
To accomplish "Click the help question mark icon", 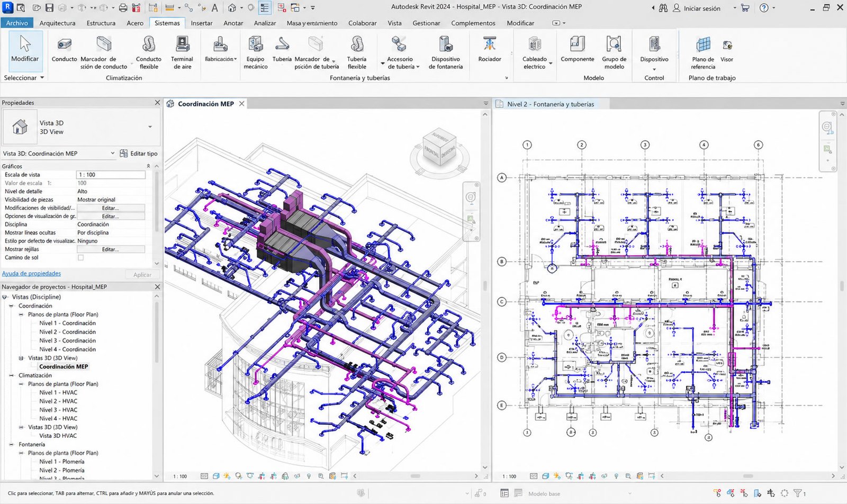I will point(764,8).
